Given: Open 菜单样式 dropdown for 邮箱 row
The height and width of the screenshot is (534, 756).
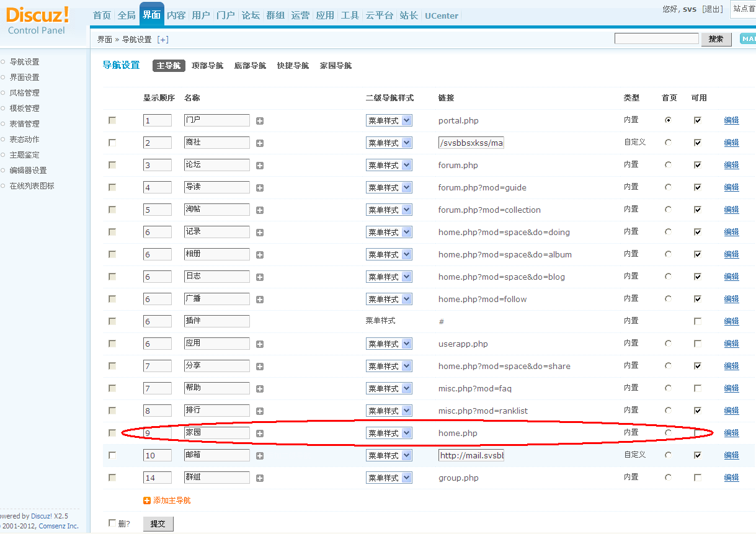Looking at the screenshot, I should [x=389, y=456].
